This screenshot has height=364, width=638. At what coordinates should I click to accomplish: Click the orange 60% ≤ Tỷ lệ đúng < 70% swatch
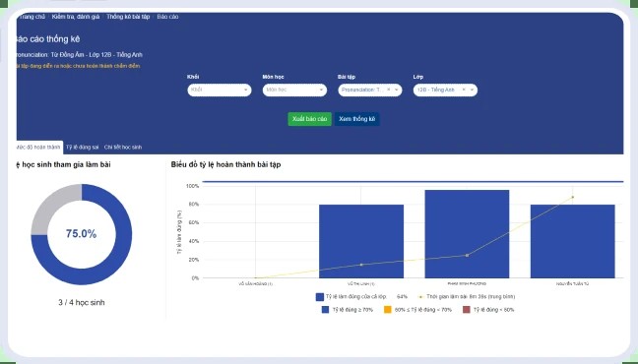tap(388, 310)
